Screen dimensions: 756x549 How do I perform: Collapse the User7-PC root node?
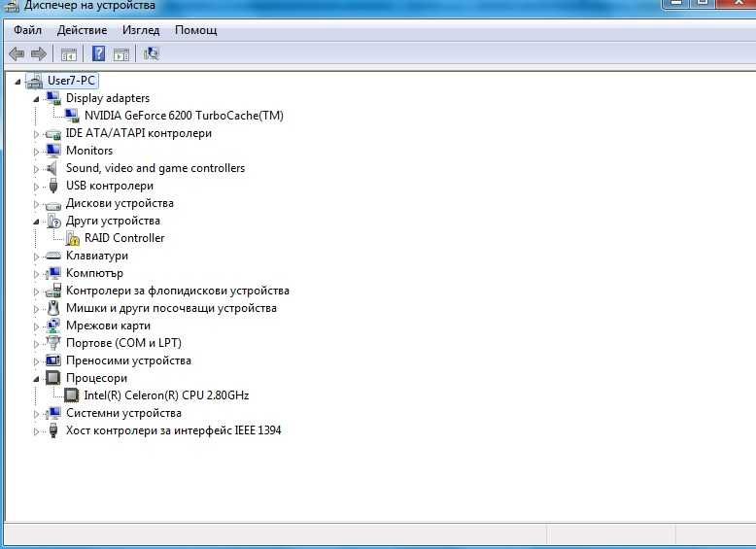17,82
